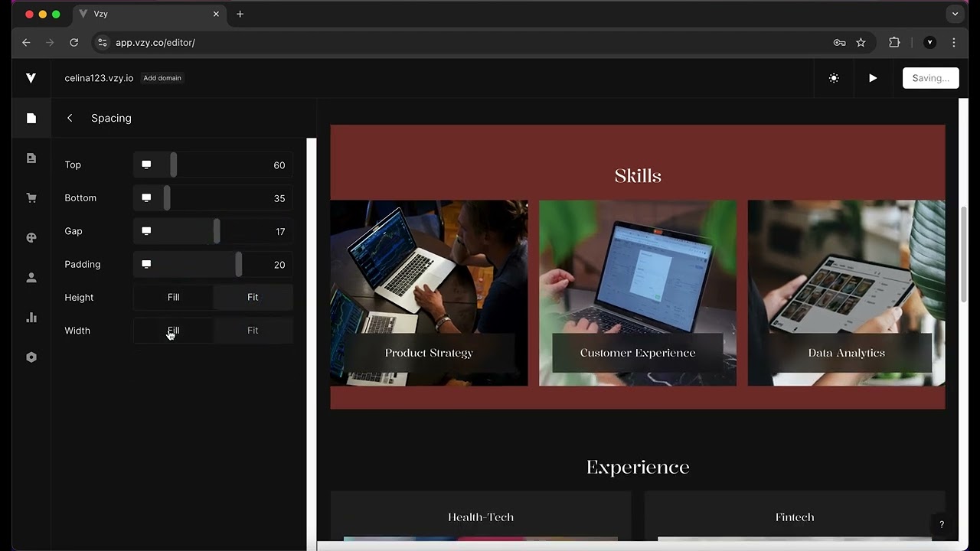Click the Add domain button
Viewport: 980px width, 551px height.
pyautogui.click(x=162, y=78)
